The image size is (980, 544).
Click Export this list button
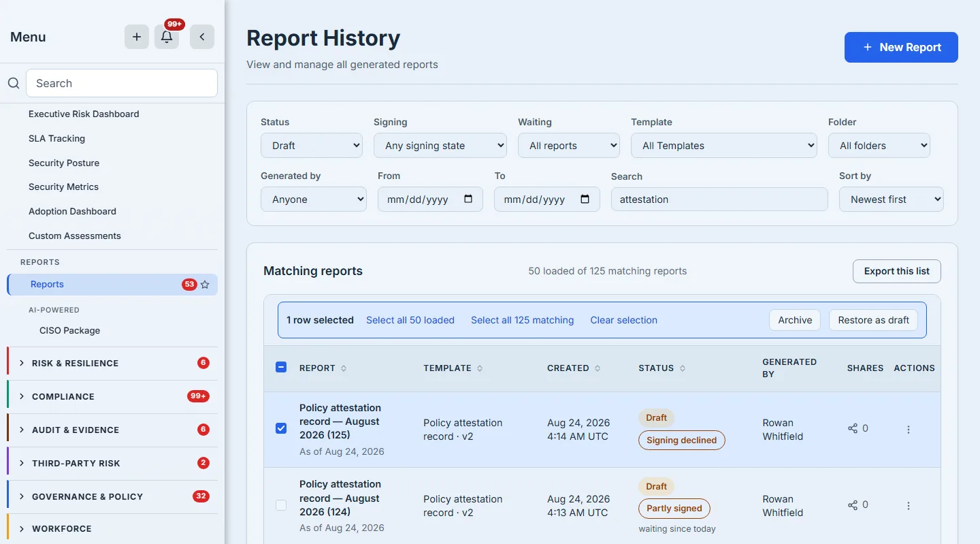click(896, 271)
